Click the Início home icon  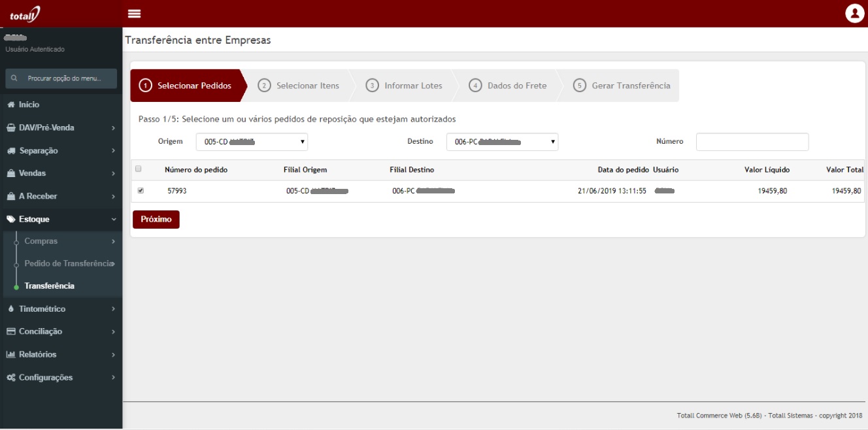point(11,105)
